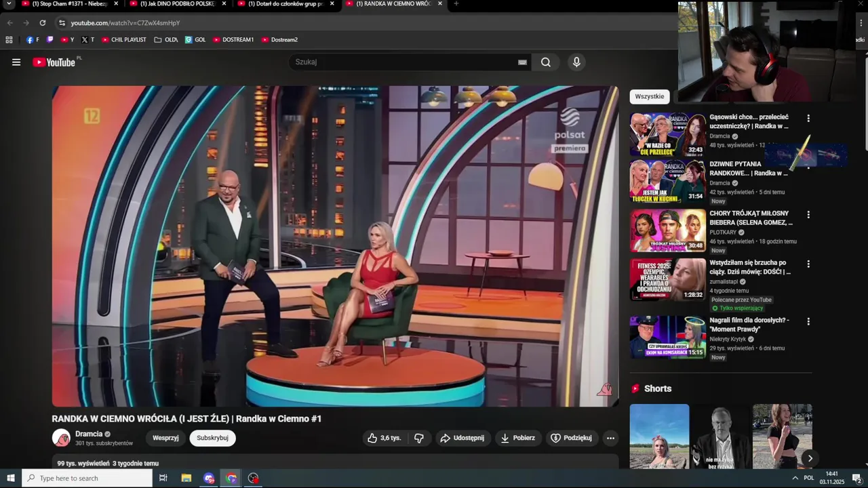This screenshot has height=488, width=868.
Task: Play the Gąsowski chce przelecieć thumbnail
Action: (668, 134)
